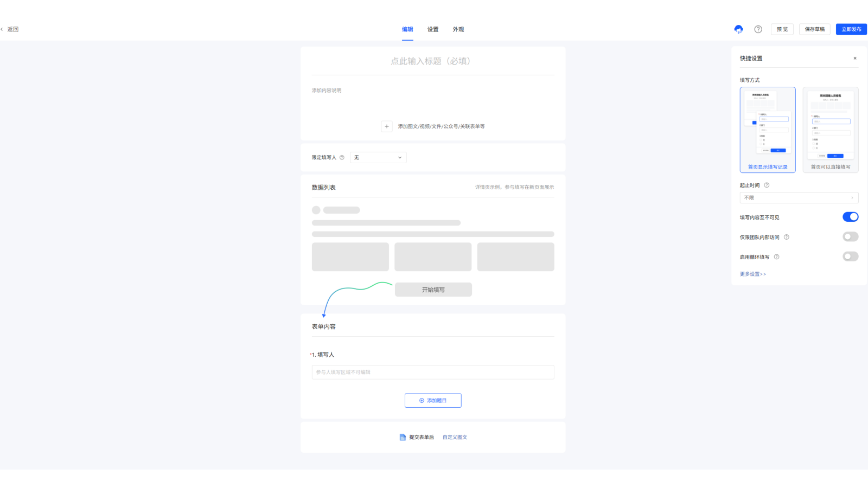Click help icon next to 限定填写人
This screenshot has height=488, width=868.
pos(342,158)
